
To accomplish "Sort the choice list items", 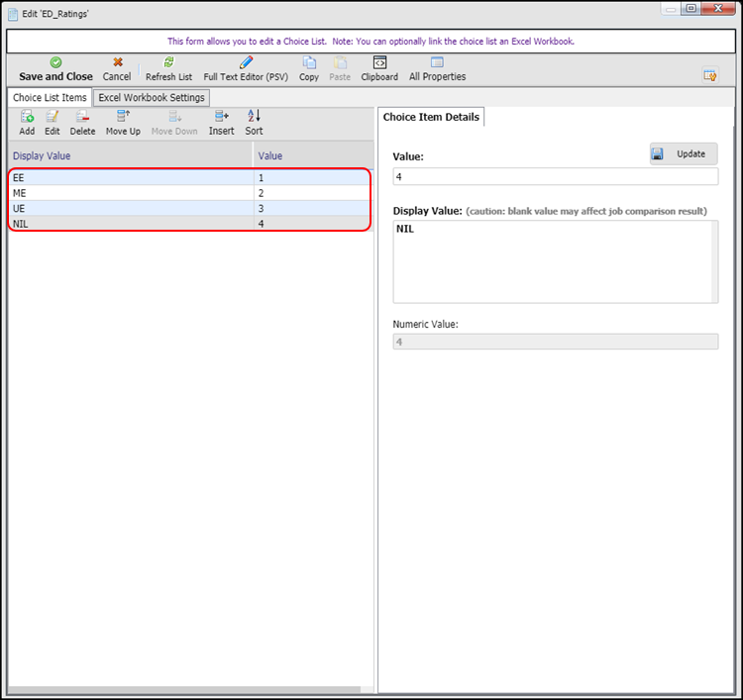I will click(254, 117).
